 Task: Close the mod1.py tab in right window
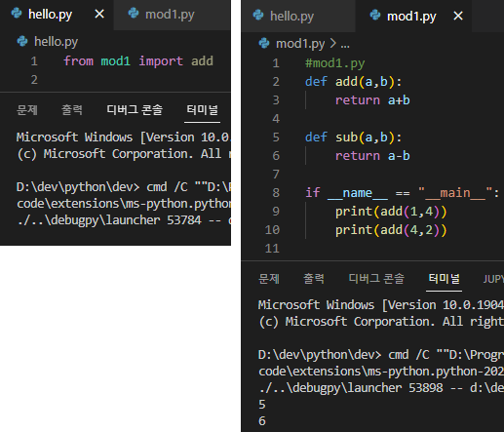point(458,16)
